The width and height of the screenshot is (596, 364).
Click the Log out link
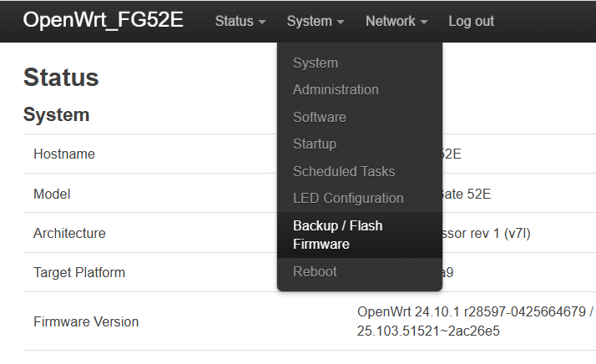[471, 21]
